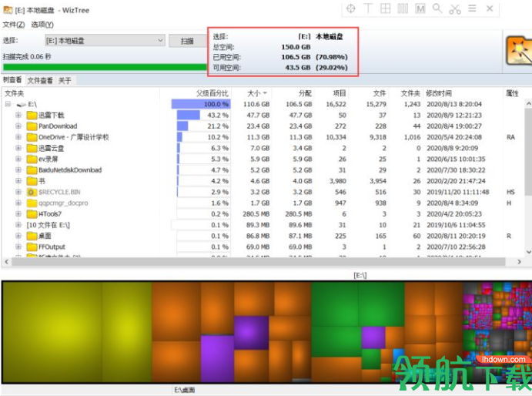This screenshot has width=532, height=396.
Task: Open the hamburger menu icon in top toolbar
Action: pyautogui.click(x=472, y=8)
